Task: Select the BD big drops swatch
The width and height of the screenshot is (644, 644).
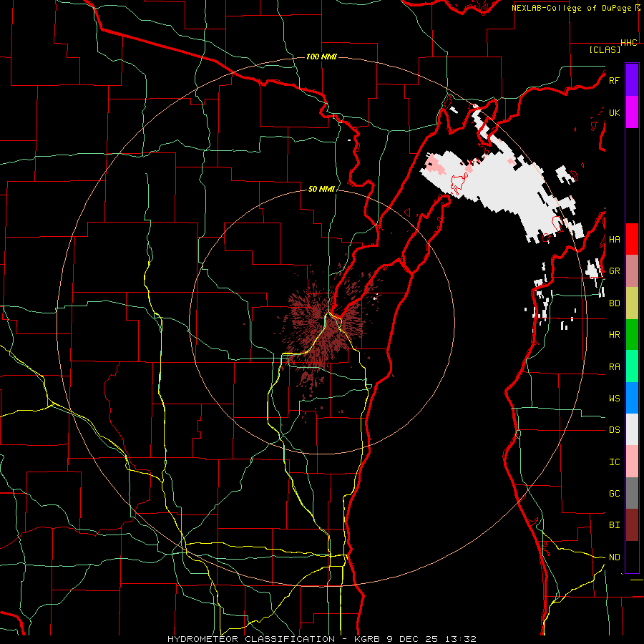Action: (x=632, y=303)
